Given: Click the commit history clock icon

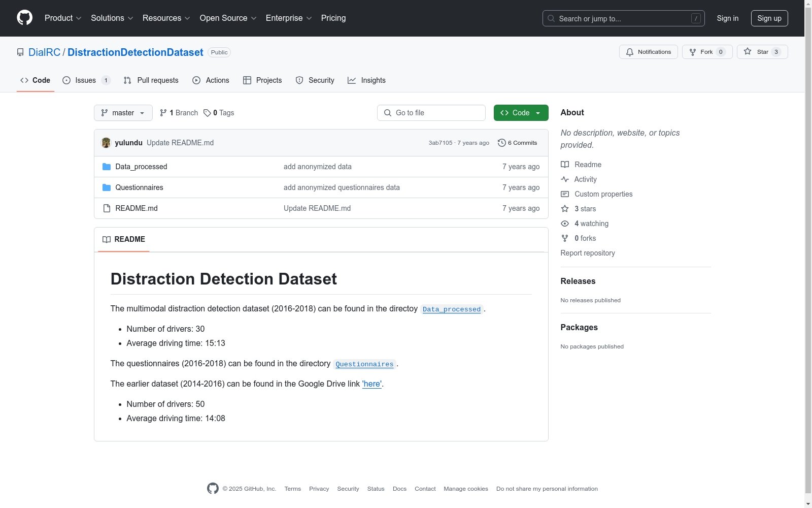Looking at the screenshot, I should [x=502, y=143].
